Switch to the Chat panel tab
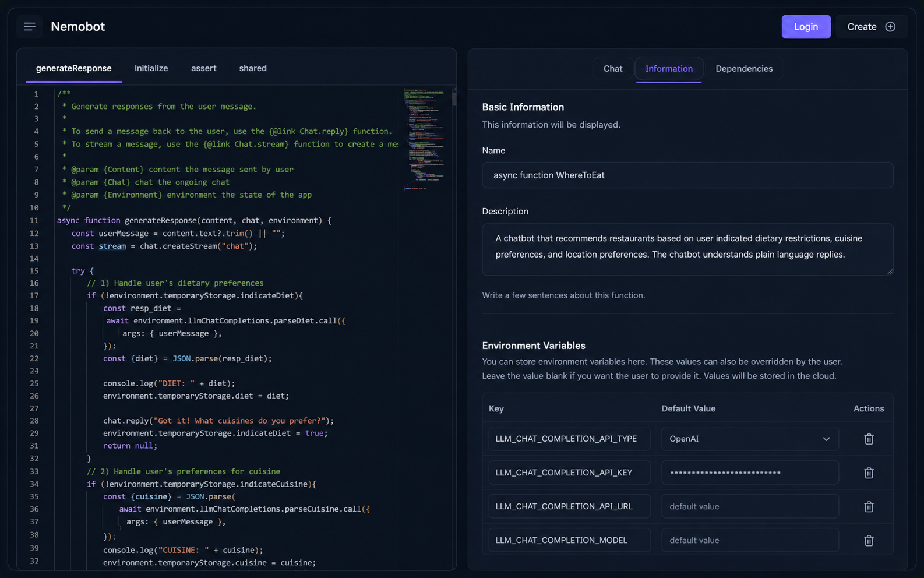The height and width of the screenshot is (578, 924). (613, 69)
